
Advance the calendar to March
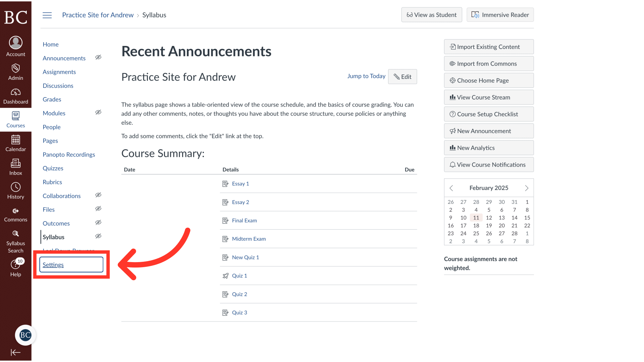tap(526, 188)
